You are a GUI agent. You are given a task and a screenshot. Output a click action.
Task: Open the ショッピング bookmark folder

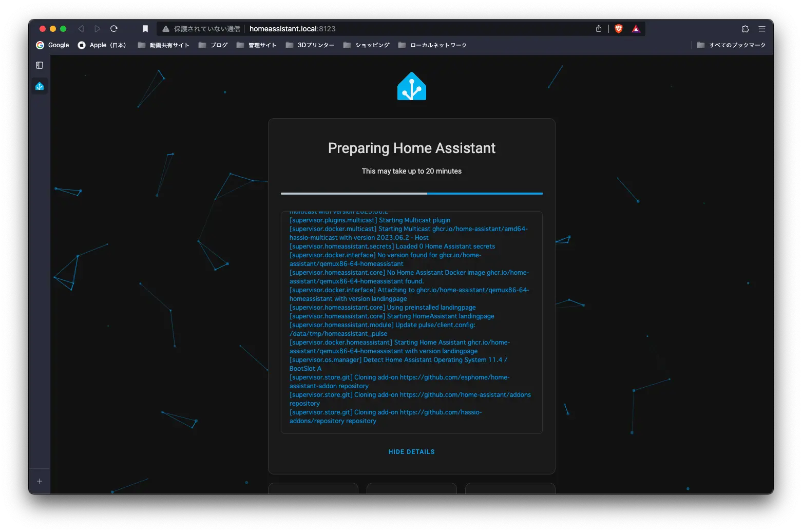367,45
